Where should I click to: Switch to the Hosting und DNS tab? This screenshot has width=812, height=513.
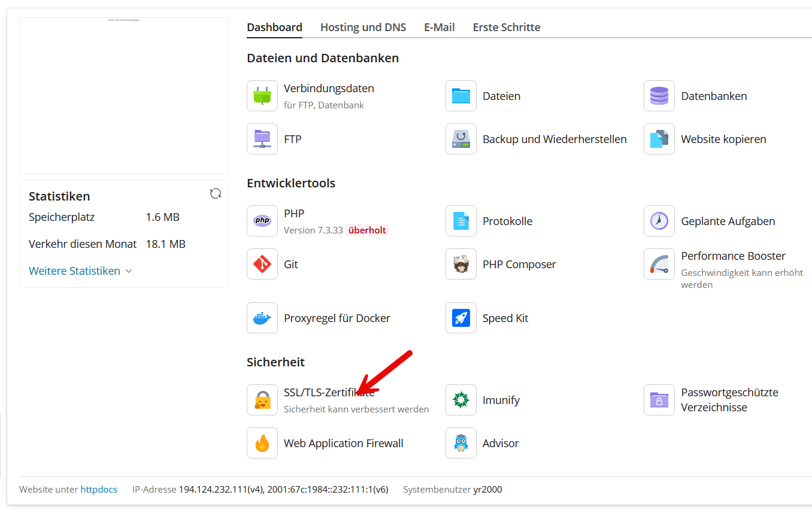pos(363,28)
